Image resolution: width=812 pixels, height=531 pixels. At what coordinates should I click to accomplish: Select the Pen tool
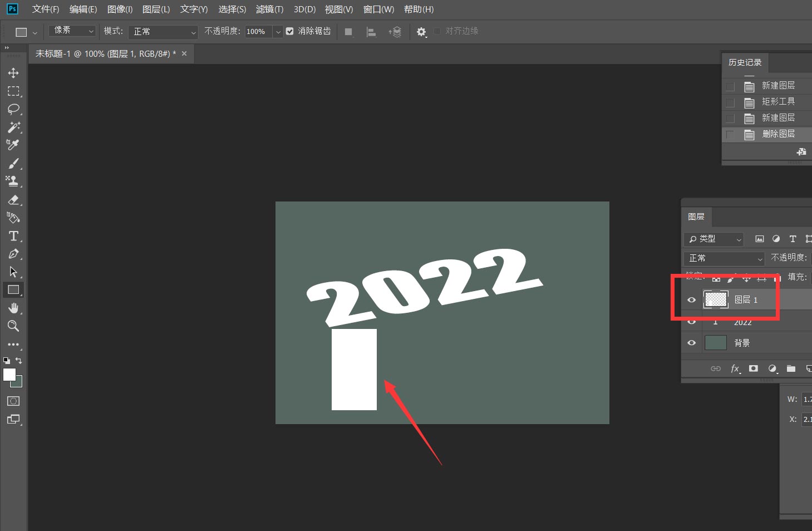[13, 254]
